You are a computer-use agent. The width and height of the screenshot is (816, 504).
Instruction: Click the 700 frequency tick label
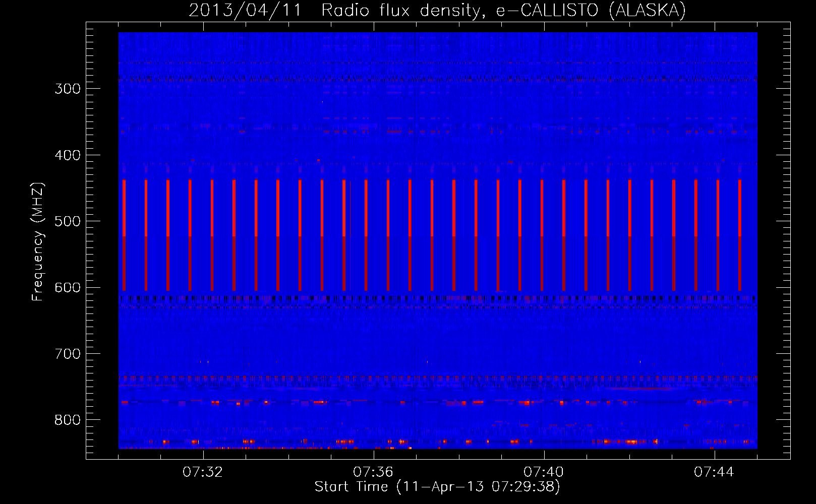[68, 354]
